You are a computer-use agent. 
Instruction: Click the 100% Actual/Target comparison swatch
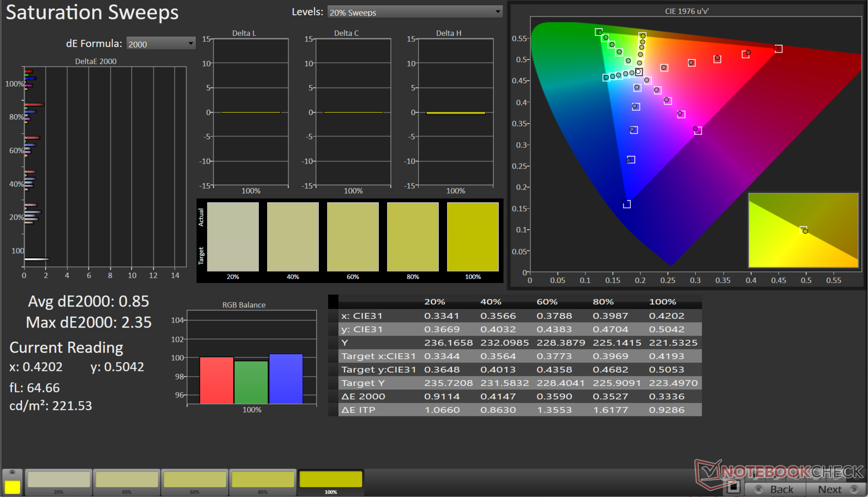pyautogui.click(x=472, y=237)
